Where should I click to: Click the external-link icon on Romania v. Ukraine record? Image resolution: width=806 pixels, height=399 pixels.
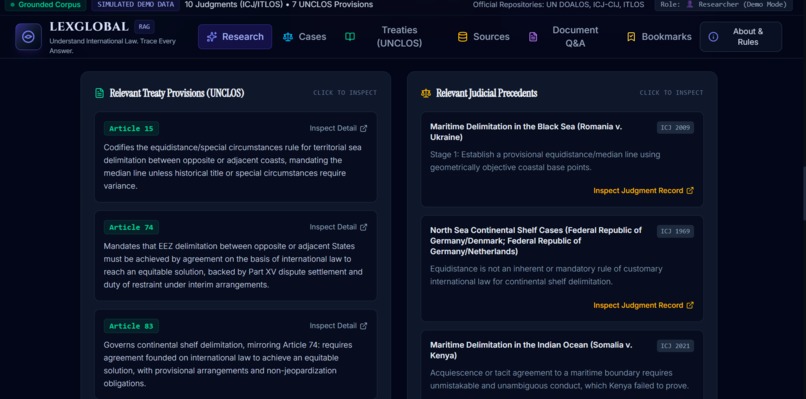[690, 191]
